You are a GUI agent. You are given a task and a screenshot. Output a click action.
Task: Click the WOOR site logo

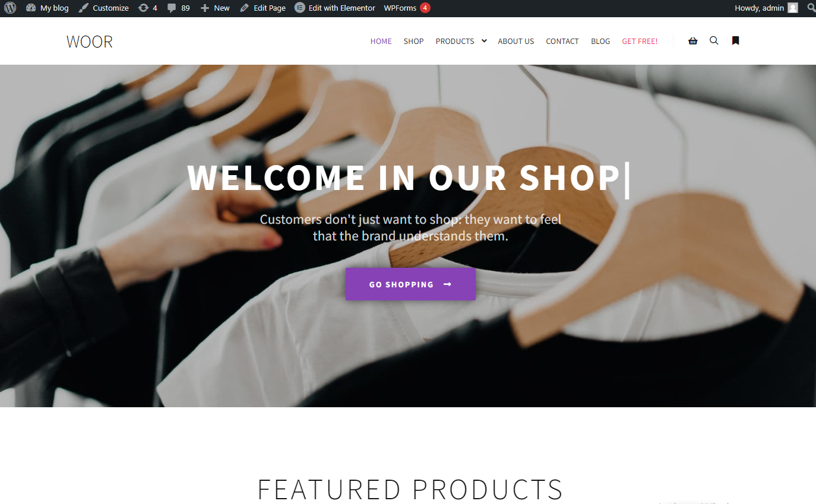(90, 42)
